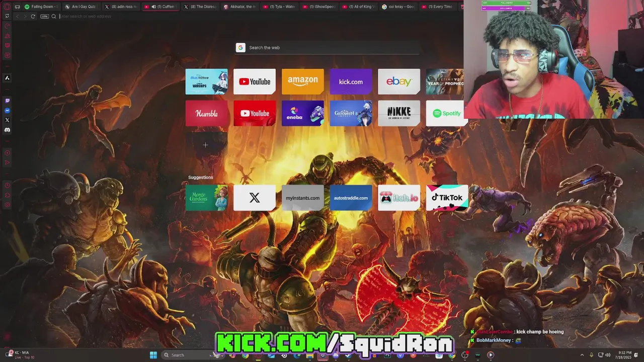Click the sidebar send arrow icon
The height and width of the screenshot is (362, 644).
pos(7,162)
